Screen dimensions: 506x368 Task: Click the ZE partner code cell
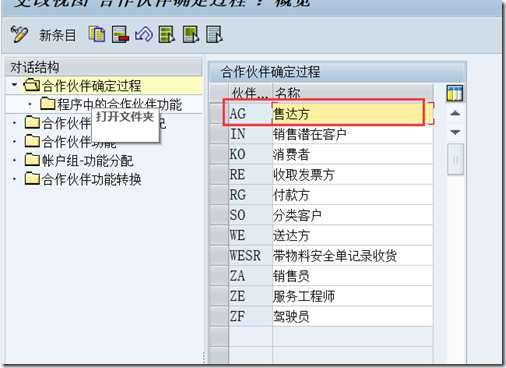[250, 297]
